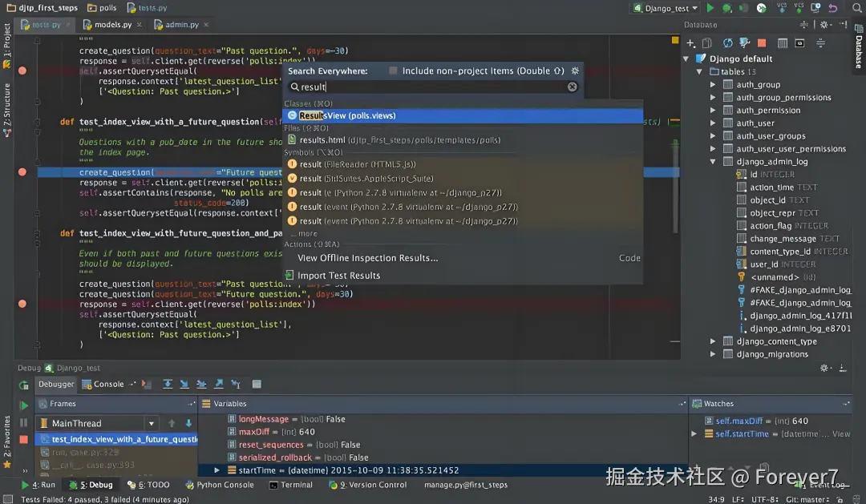Screen dimensions: 866x504
Task: Select the ResultsView (polls.views) class result
Action: click(x=463, y=115)
